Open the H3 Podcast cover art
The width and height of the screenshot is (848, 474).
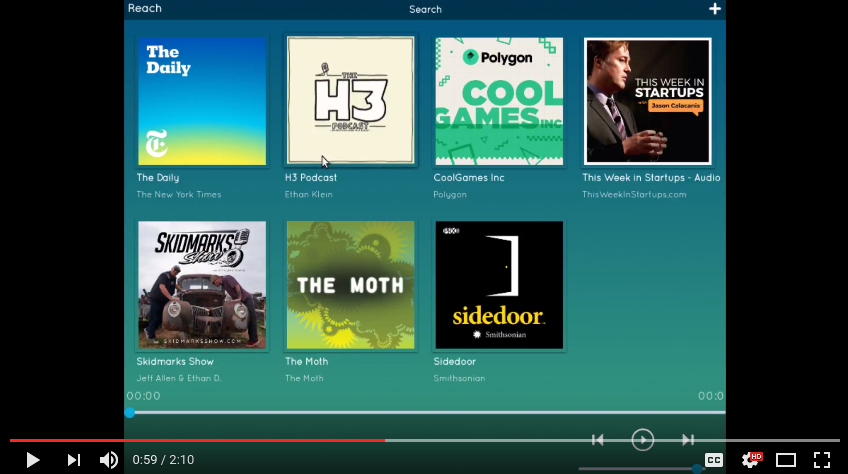pyautogui.click(x=350, y=100)
